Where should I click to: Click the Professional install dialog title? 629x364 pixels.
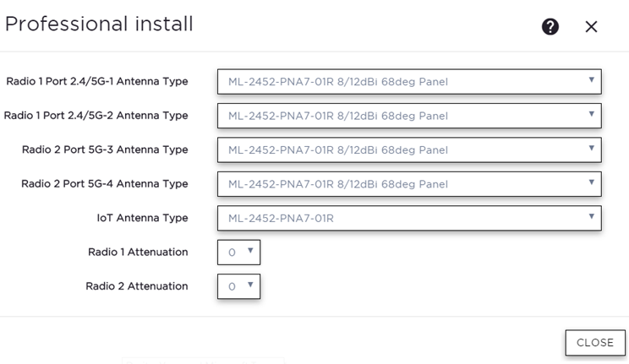coord(99,24)
